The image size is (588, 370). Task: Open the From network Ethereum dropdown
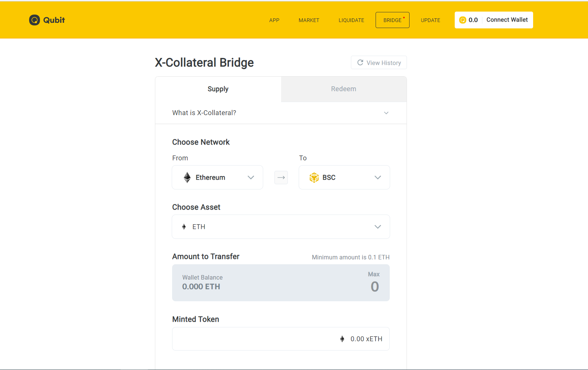218,178
